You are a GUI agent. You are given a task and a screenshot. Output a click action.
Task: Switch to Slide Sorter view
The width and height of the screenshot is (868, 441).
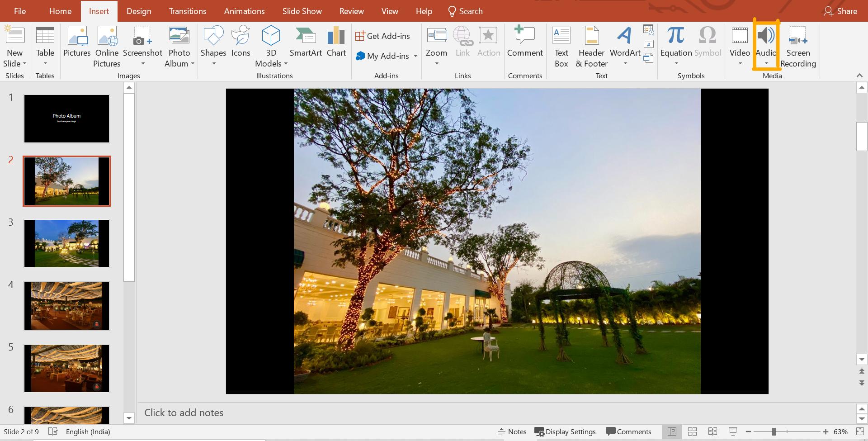click(x=693, y=431)
